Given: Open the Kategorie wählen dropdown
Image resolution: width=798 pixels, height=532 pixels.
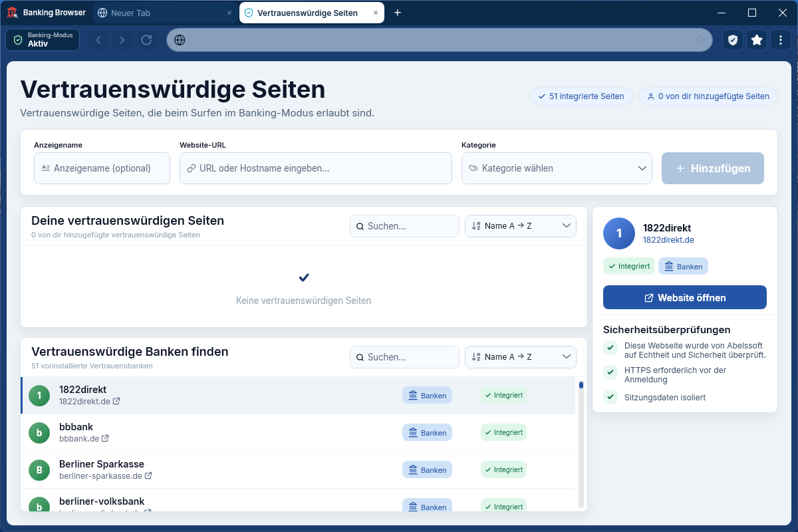Looking at the screenshot, I should pos(557,168).
